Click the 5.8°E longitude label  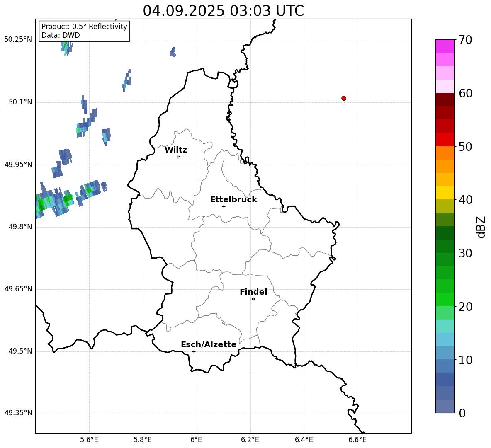coord(143,440)
